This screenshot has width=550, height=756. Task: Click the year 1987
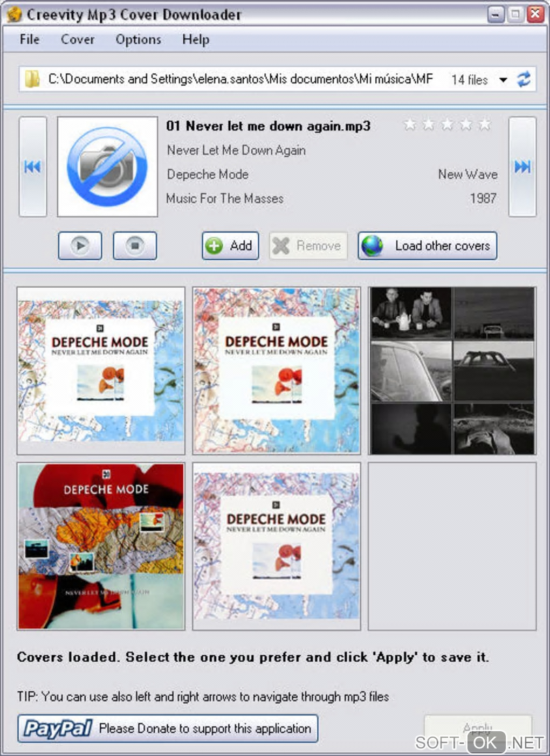[483, 198]
